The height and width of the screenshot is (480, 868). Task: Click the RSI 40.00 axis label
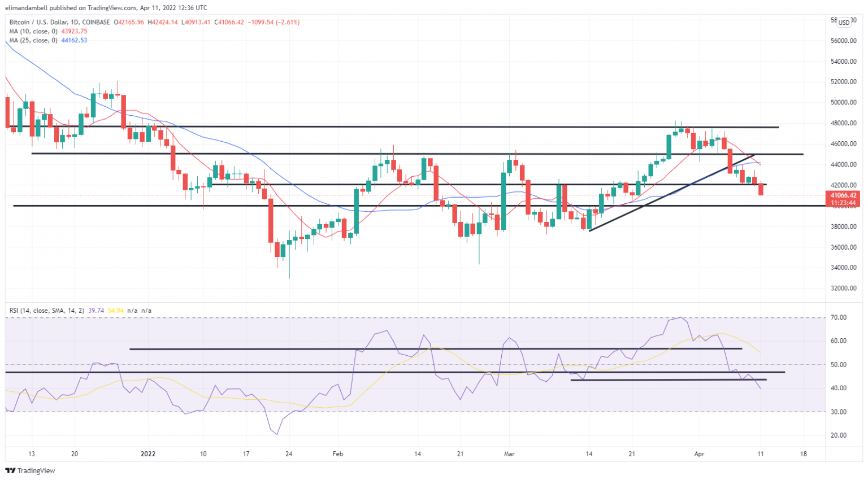[x=839, y=389]
